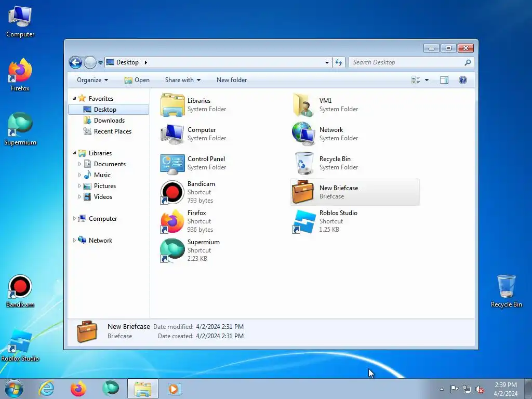Click the network tray icon

pos(467,389)
